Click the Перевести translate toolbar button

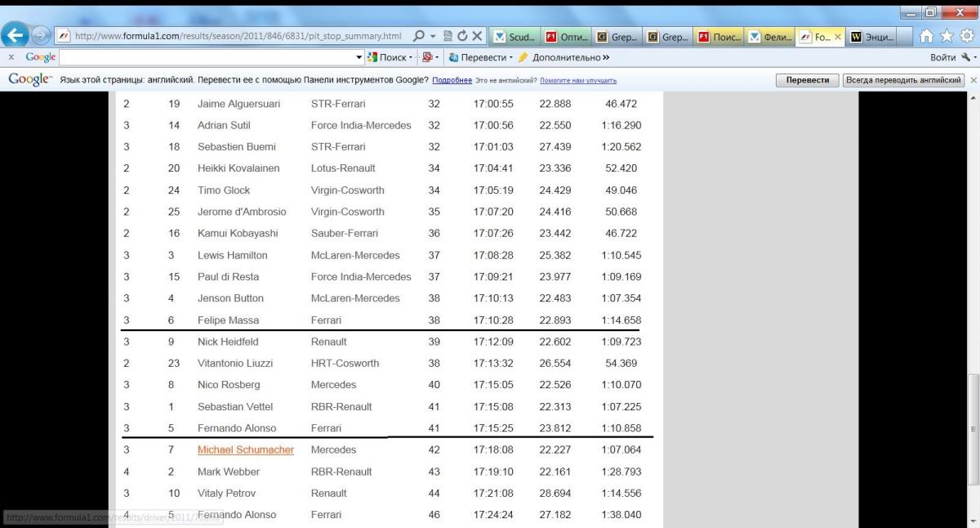479,57
